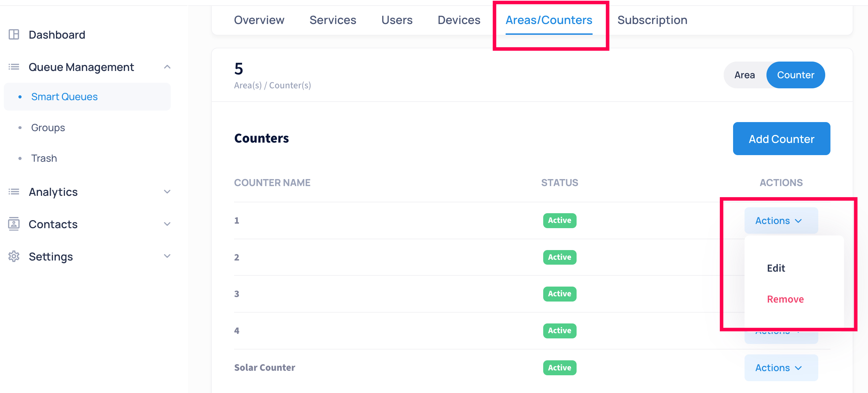Click the Settings menu label
Screen dimensions: 868x393
click(51, 257)
